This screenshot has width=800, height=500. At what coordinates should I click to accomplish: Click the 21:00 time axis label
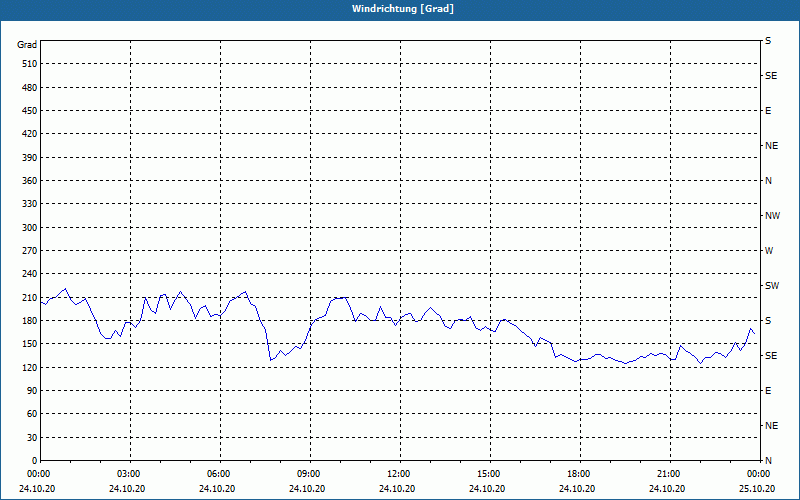pos(670,474)
